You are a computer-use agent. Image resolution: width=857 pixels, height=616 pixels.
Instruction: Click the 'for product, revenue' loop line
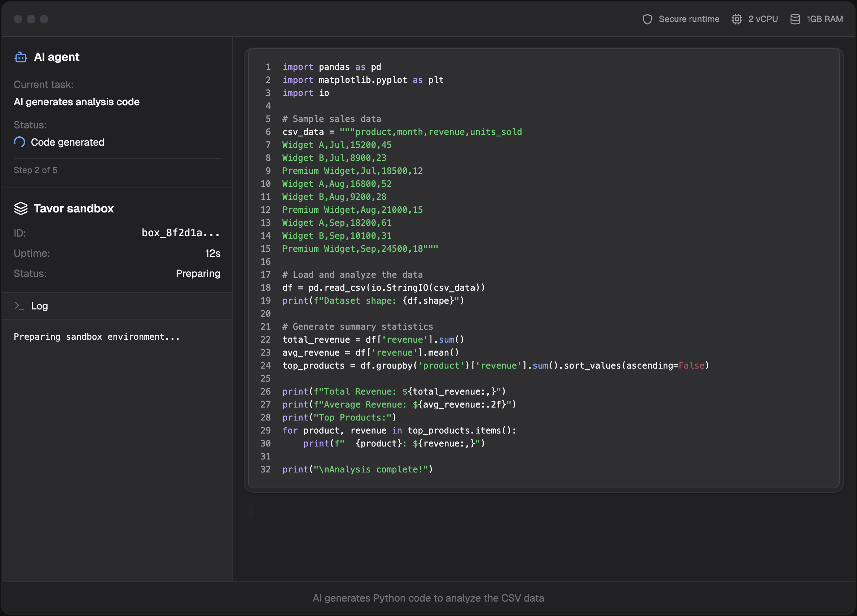[x=399, y=431]
